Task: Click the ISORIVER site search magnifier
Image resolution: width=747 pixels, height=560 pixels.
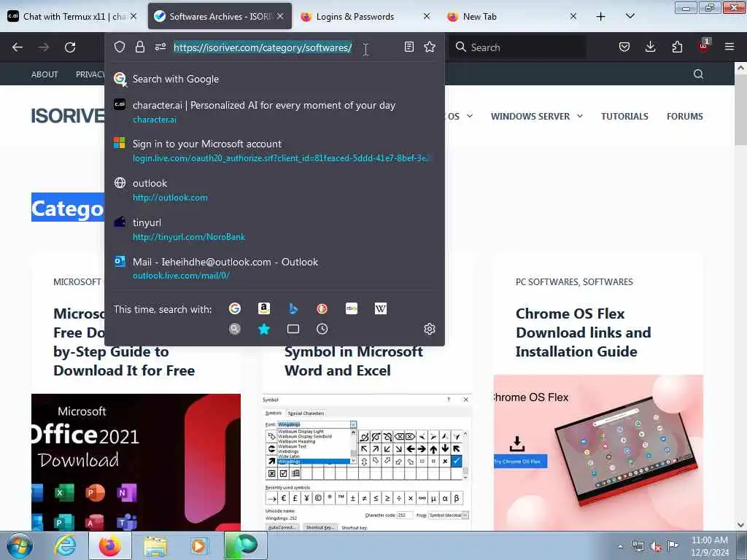Action: coord(698,74)
